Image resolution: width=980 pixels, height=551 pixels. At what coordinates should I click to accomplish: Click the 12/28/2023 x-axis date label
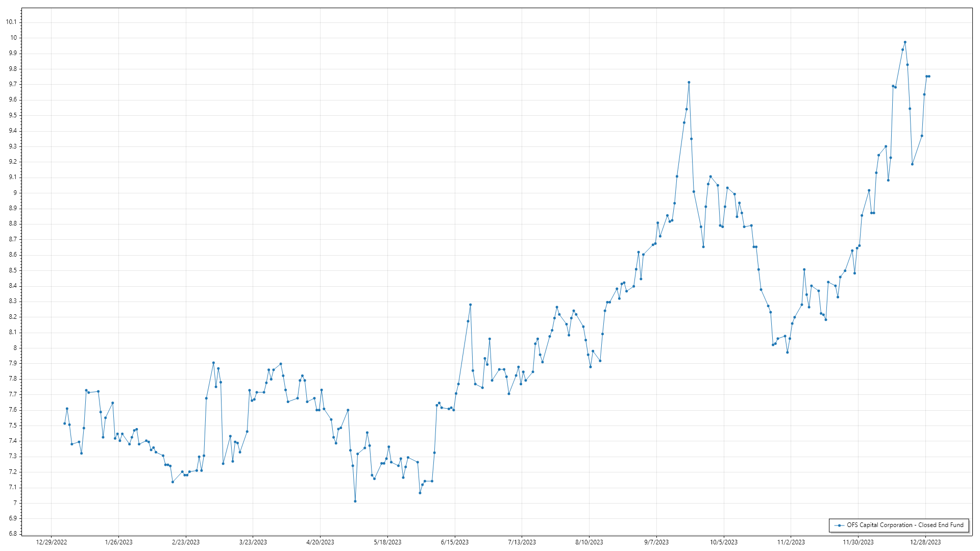925,542
